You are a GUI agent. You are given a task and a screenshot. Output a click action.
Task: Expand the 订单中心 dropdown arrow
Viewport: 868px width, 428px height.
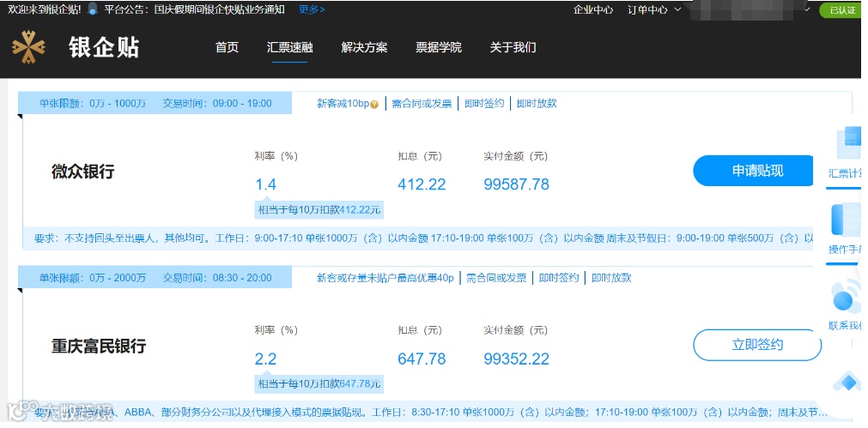(677, 9)
